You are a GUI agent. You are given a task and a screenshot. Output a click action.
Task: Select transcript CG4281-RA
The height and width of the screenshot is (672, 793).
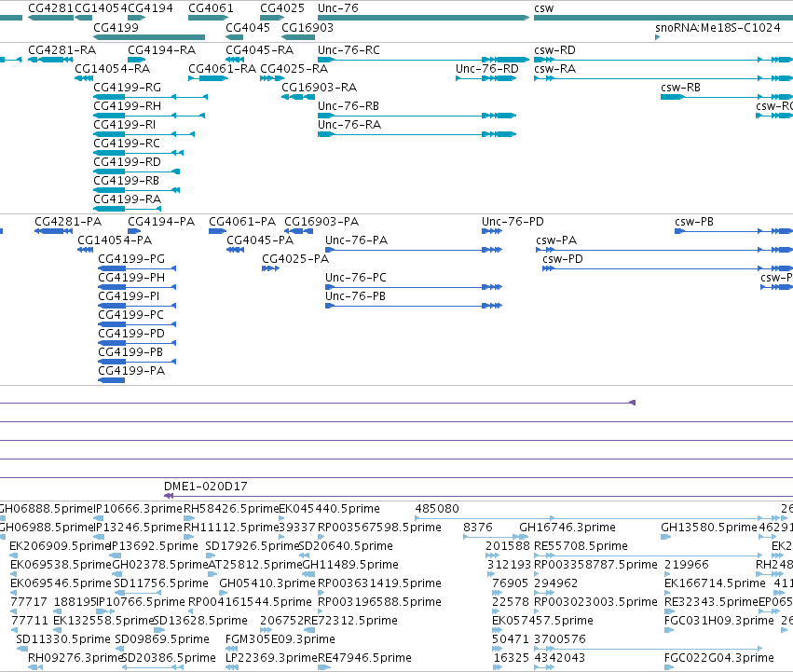pyautogui.click(x=62, y=50)
